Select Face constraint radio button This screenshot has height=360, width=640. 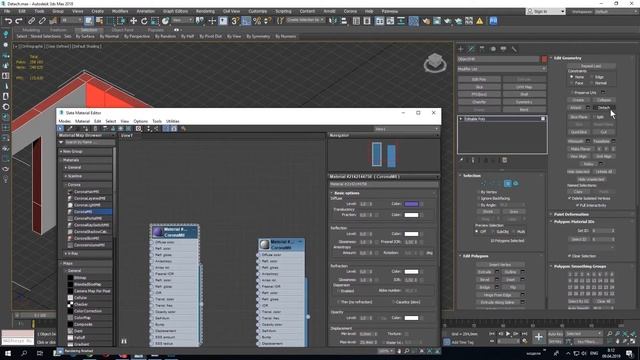pyautogui.click(x=572, y=83)
